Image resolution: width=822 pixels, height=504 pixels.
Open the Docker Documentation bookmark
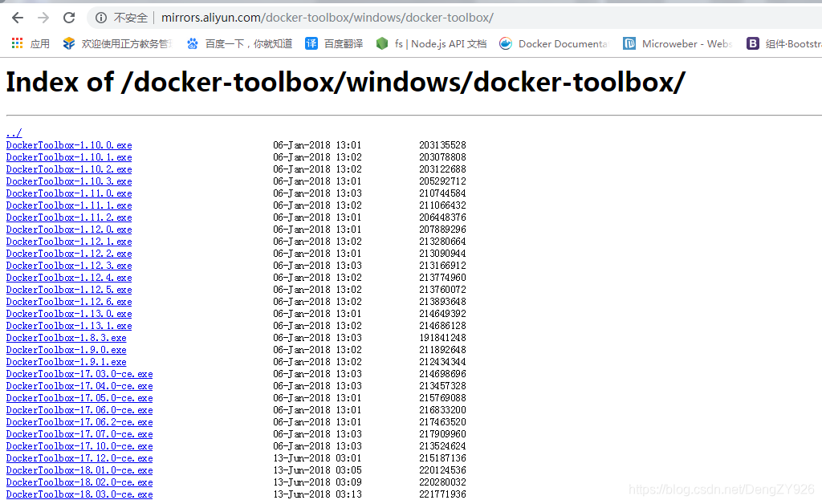[554, 43]
